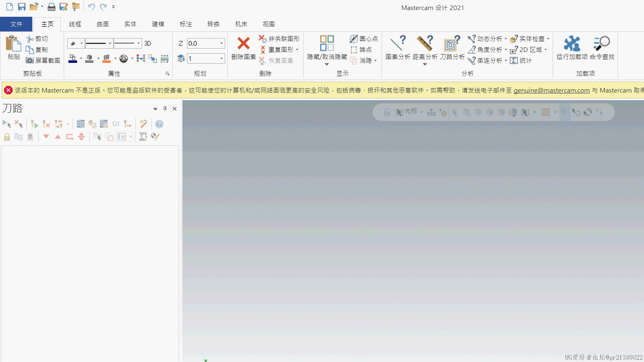This screenshot has height=362, width=644.
Task: Close the 刀路 panel
Action: click(174, 109)
